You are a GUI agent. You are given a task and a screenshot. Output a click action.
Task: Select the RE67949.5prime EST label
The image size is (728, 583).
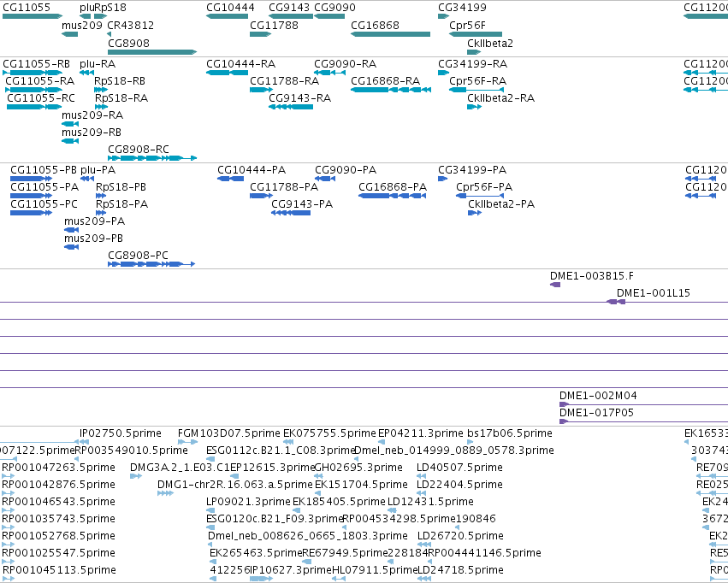click(345, 553)
